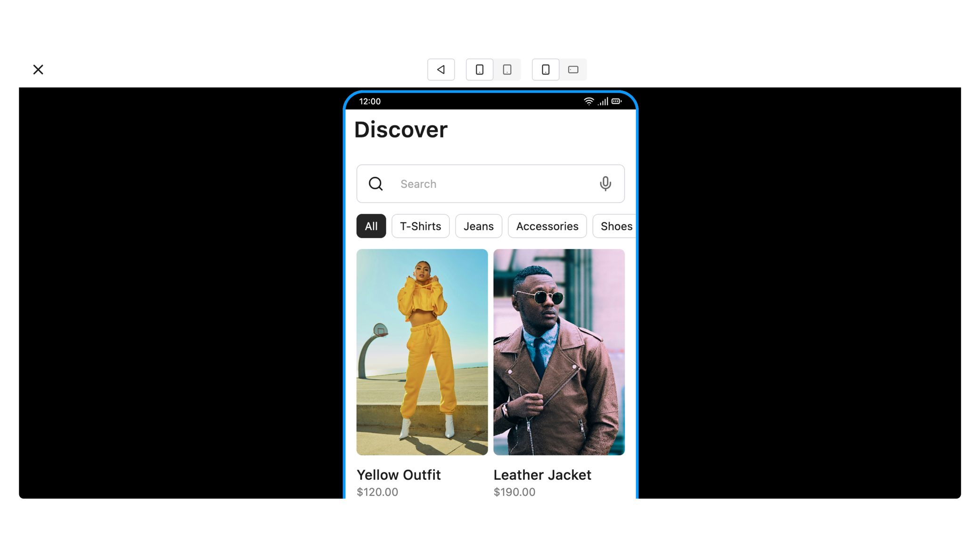980x551 pixels.
Task: Click the landscape tablet orientation icon
Action: click(573, 69)
